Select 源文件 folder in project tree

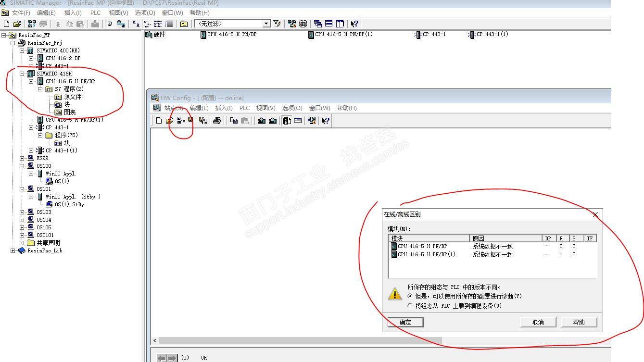pyautogui.click(x=73, y=97)
